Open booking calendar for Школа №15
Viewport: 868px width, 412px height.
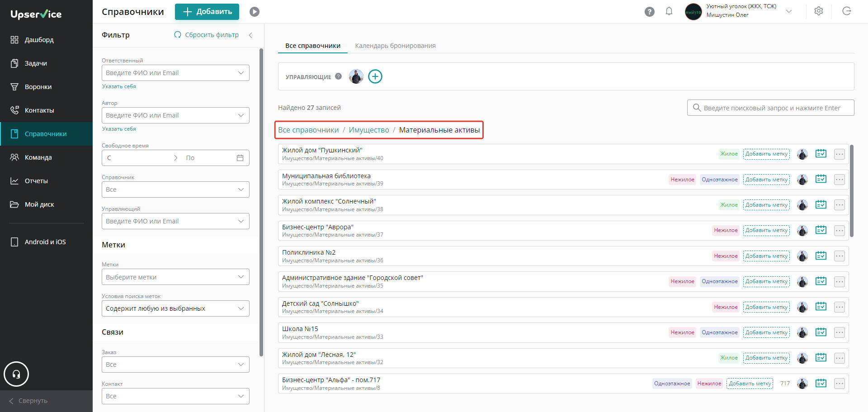tap(821, 332)
